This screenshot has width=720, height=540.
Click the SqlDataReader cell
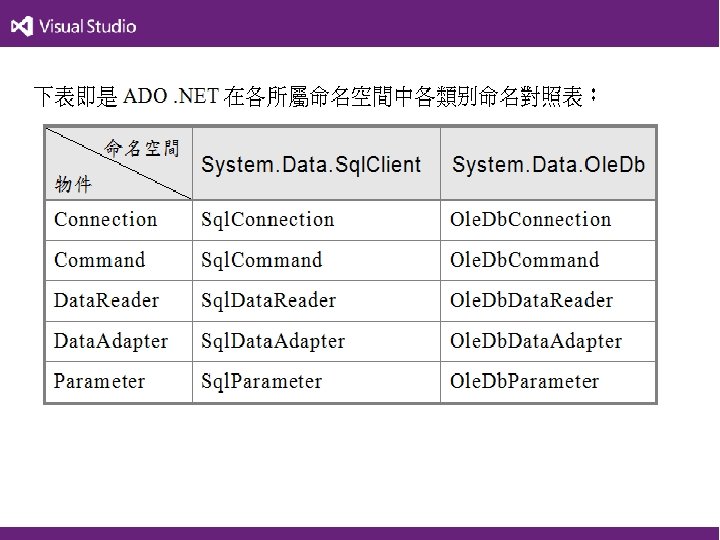pyautogui.click(x=268, y=300)
